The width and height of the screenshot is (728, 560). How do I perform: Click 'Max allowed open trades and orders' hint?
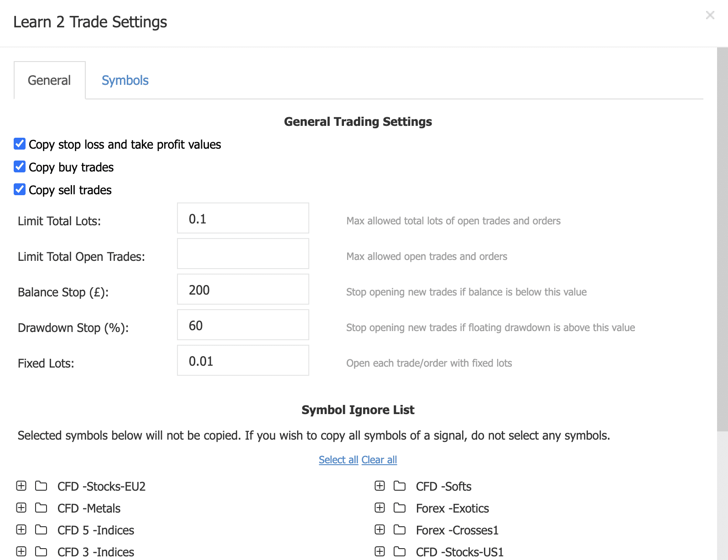pyautogui.click(x=427, y=256)
